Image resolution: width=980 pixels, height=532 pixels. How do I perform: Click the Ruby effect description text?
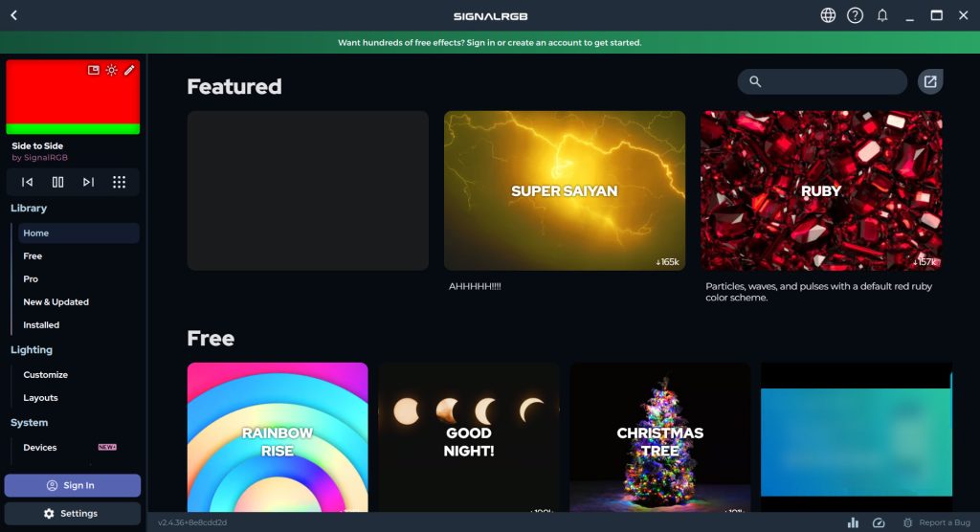click(x=819, y=292)
